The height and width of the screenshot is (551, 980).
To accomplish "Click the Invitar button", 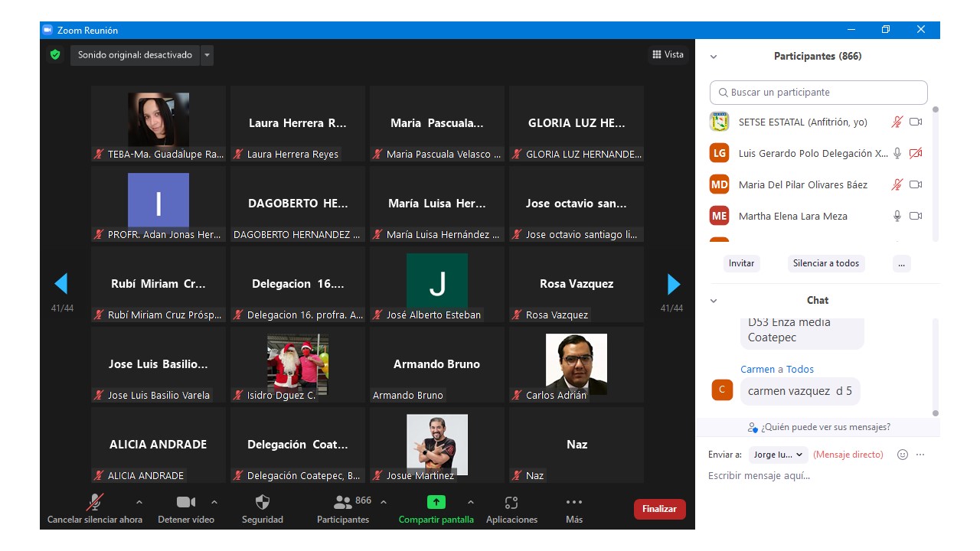I will 741,263.
